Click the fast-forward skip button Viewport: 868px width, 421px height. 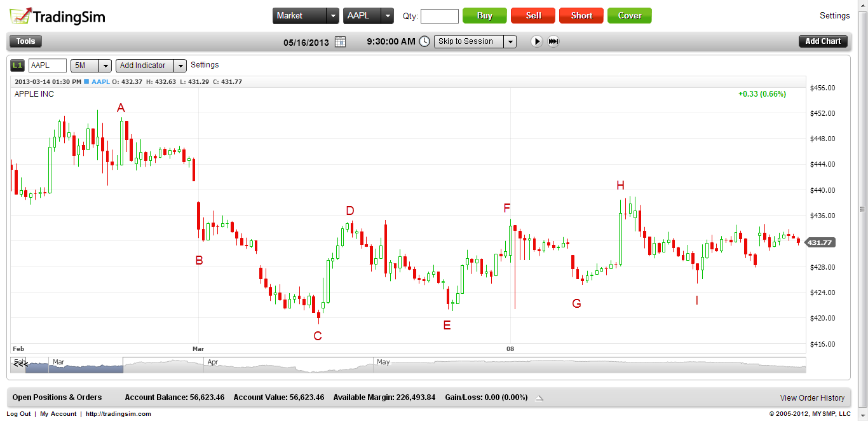(x=553, y=41)
